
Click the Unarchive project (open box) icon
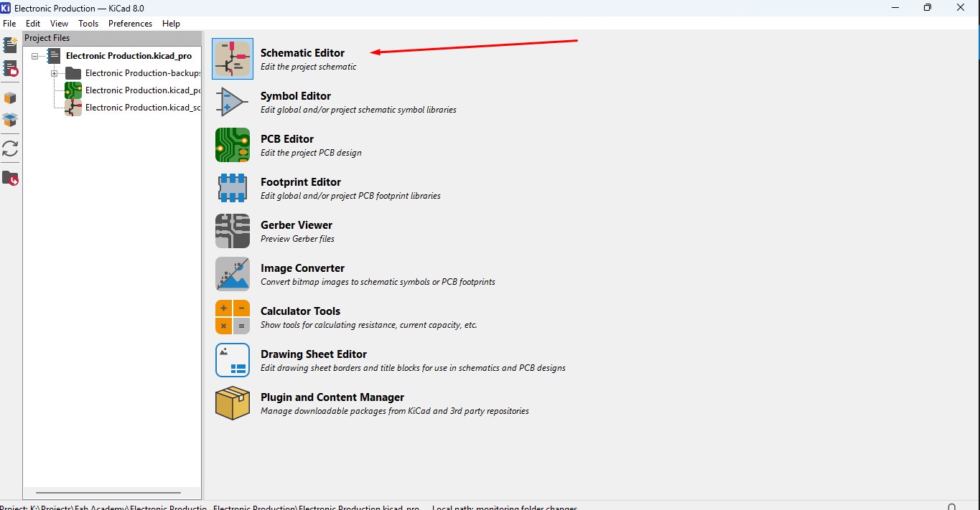coord(10,120)
